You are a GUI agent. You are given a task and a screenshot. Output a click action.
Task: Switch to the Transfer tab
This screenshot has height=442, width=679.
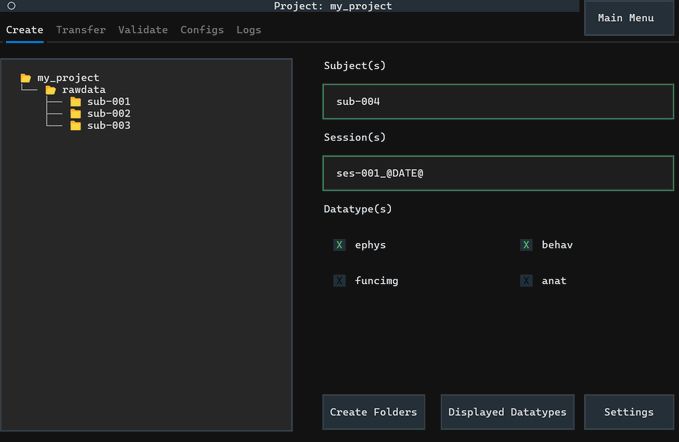(81, 30)
